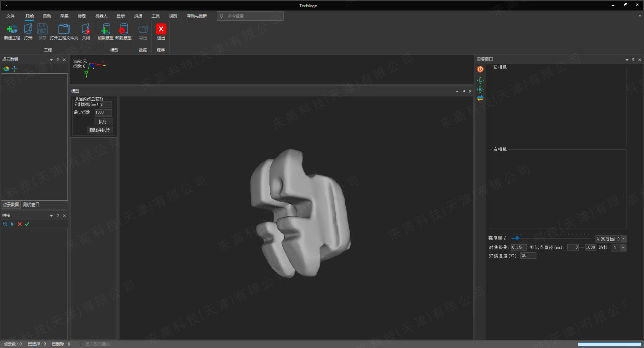Click the left camera L icon

click(x=480, y=80)
